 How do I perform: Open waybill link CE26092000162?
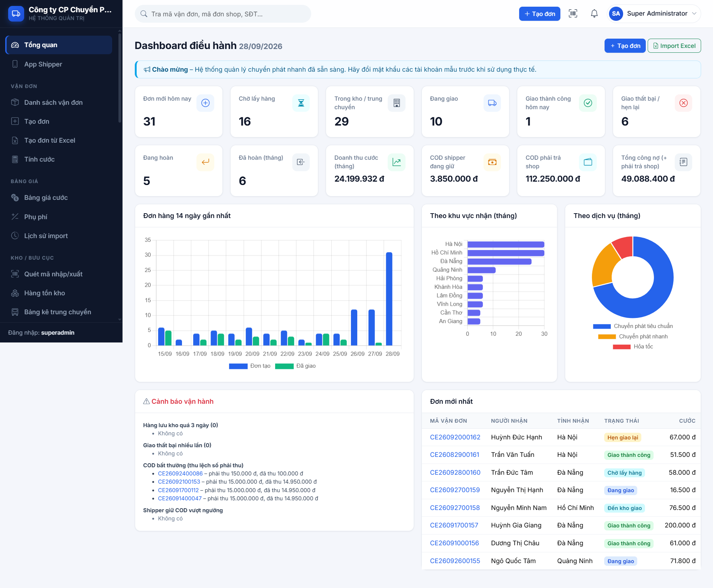click(455, 437)
